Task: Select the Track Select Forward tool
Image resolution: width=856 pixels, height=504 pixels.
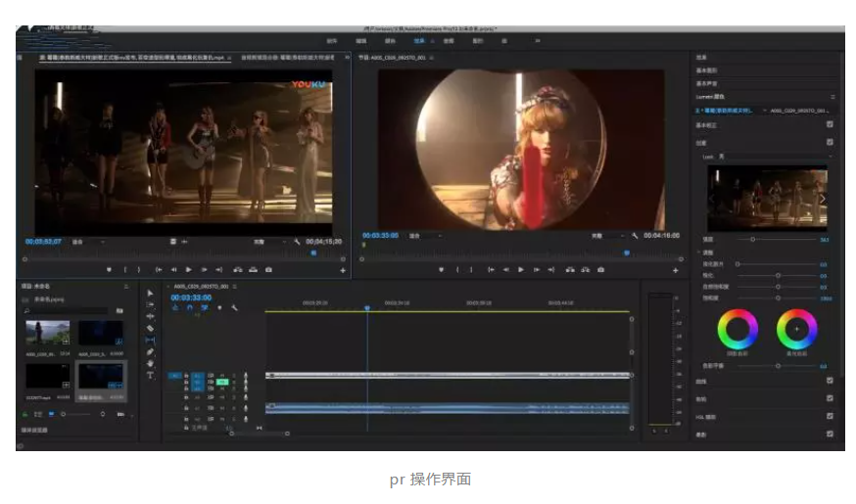Action: (x=150, y=305)
